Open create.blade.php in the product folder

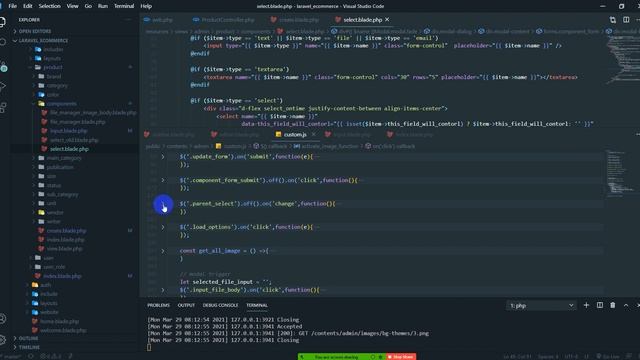point(66,231)
